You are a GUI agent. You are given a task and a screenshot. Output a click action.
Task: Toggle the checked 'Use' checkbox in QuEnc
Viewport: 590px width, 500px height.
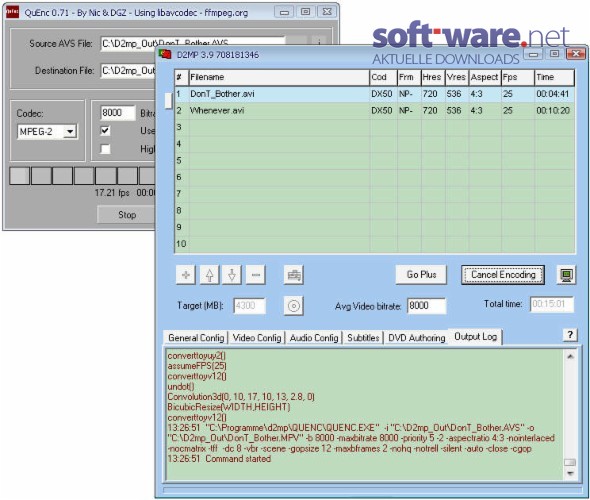click(x=105, y=131)
